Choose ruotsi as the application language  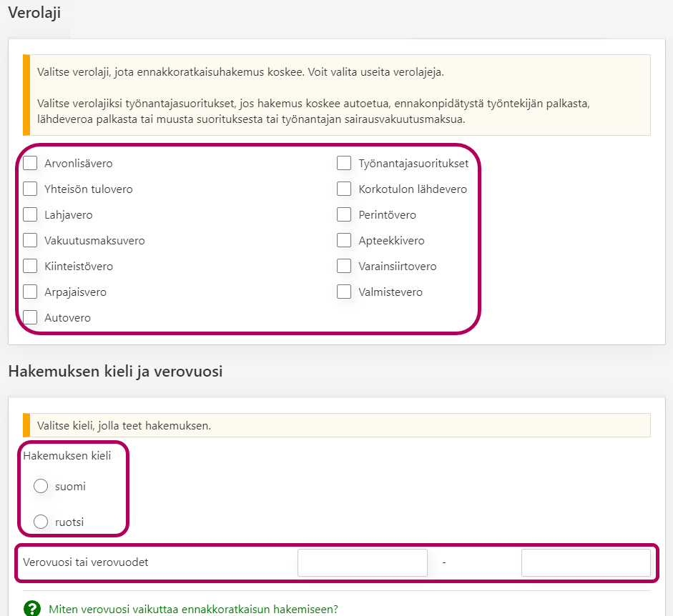pos(41,522)
